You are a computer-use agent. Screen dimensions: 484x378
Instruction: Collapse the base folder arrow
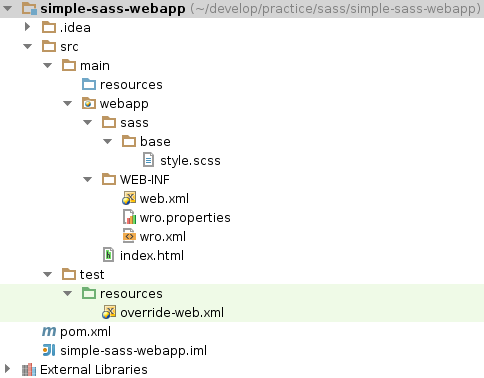pos(108,142)
